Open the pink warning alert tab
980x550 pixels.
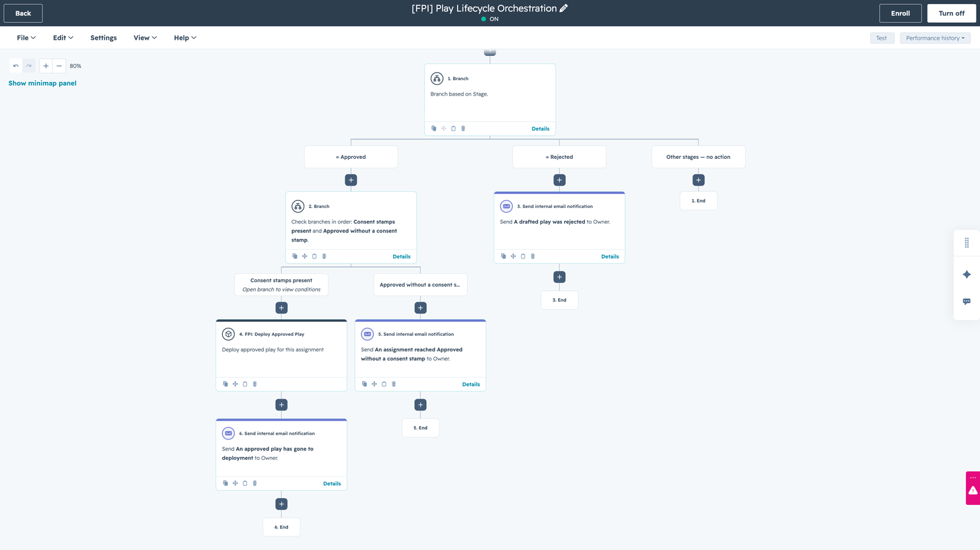point(973,488)
